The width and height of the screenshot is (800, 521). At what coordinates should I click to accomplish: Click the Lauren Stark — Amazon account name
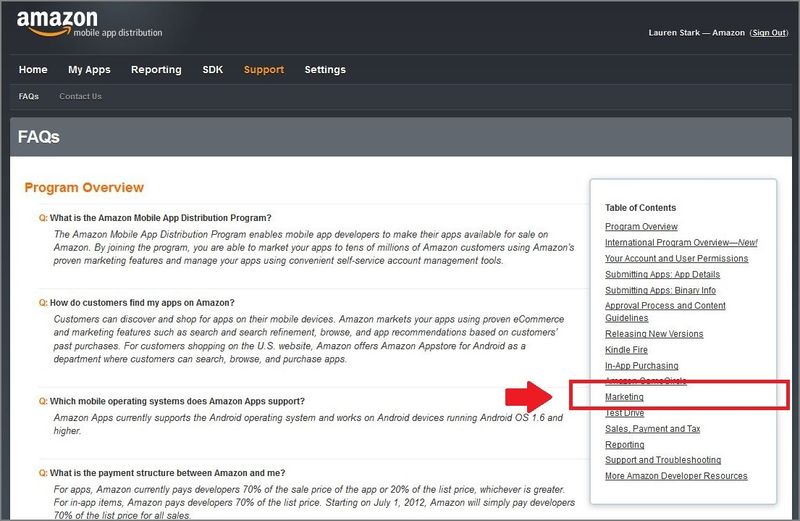(696, 33)
